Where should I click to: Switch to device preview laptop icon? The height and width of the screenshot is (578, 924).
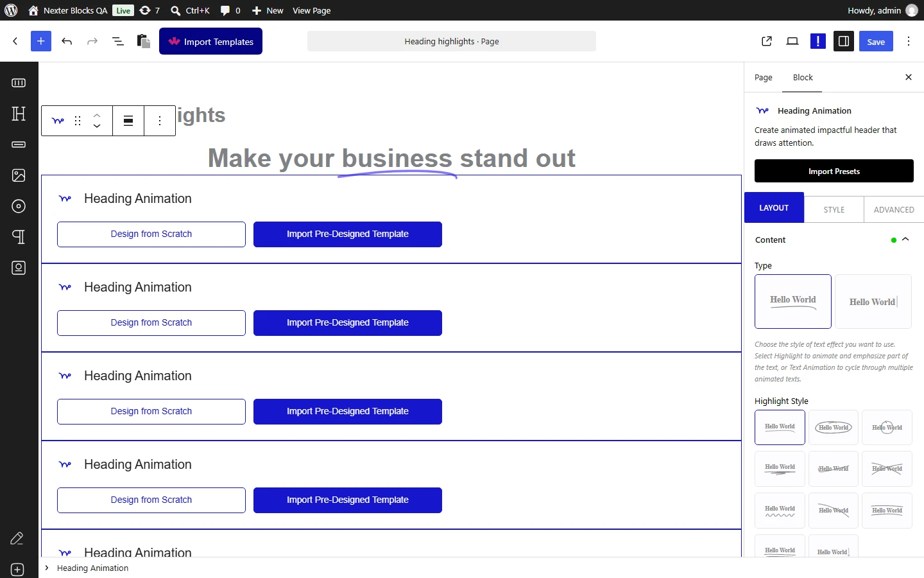(792, 41)
